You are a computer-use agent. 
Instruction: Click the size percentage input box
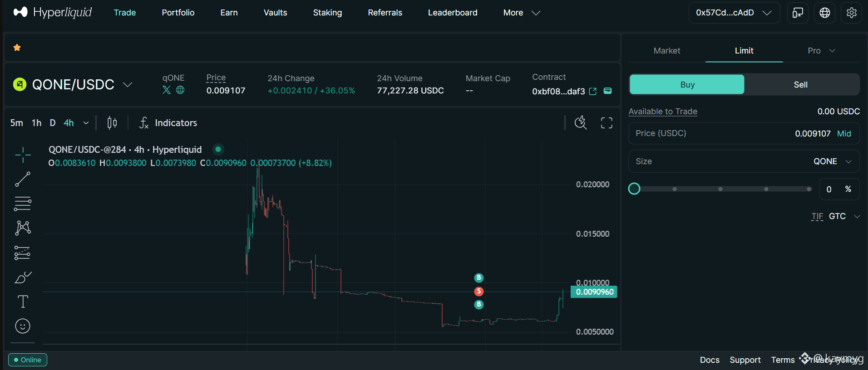tap(839, 189)
